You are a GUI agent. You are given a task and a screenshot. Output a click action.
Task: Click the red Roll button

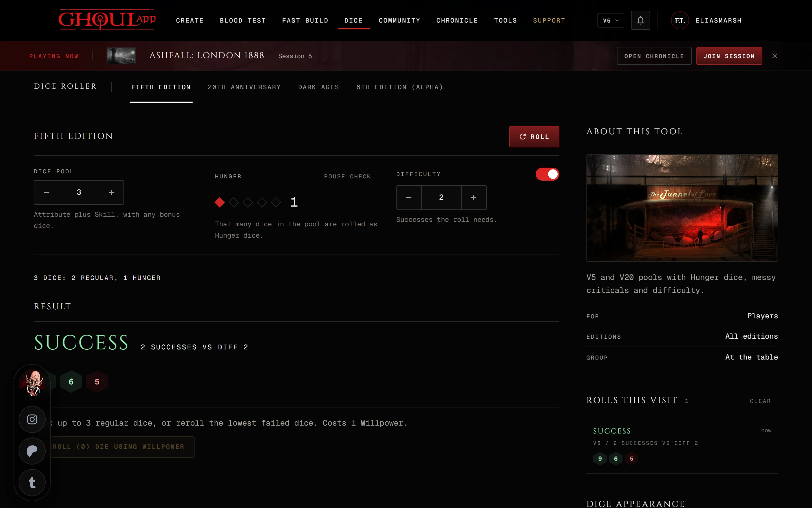534,137
